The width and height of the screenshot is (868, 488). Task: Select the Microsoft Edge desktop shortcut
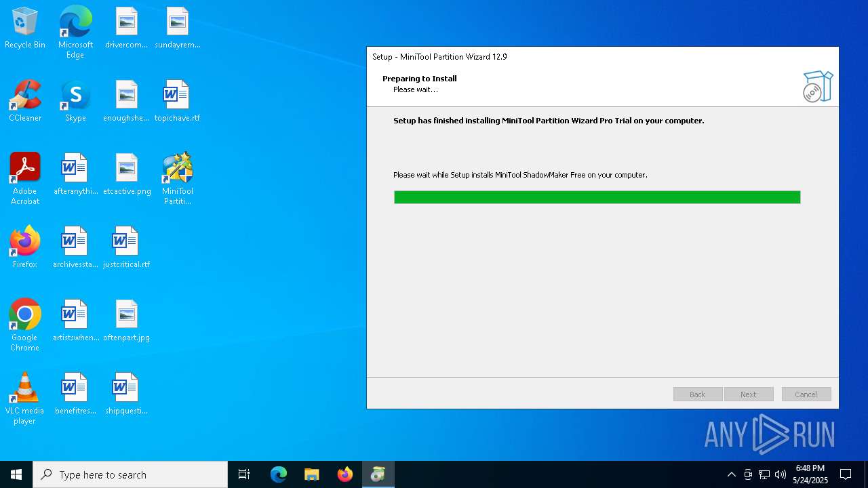click(x=75, y=33)
